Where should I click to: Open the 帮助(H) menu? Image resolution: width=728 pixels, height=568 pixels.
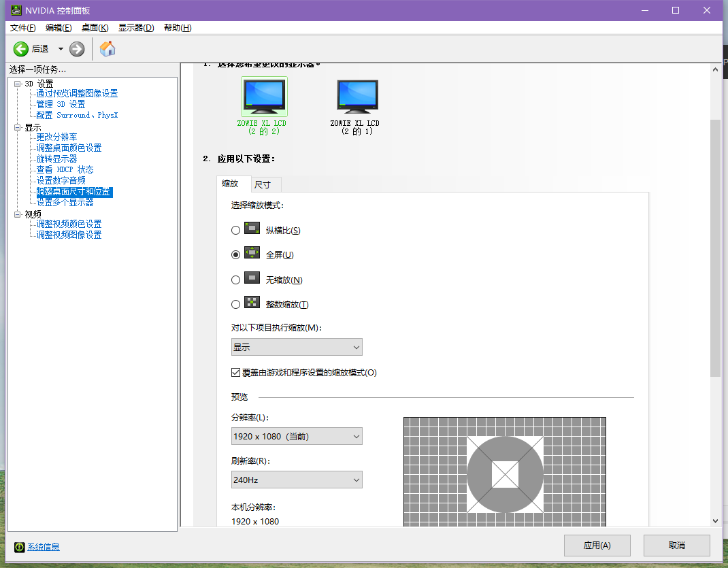(178, 28)
